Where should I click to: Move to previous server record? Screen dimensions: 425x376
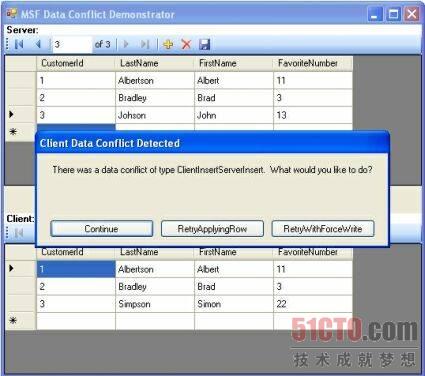tap(38, 44)
